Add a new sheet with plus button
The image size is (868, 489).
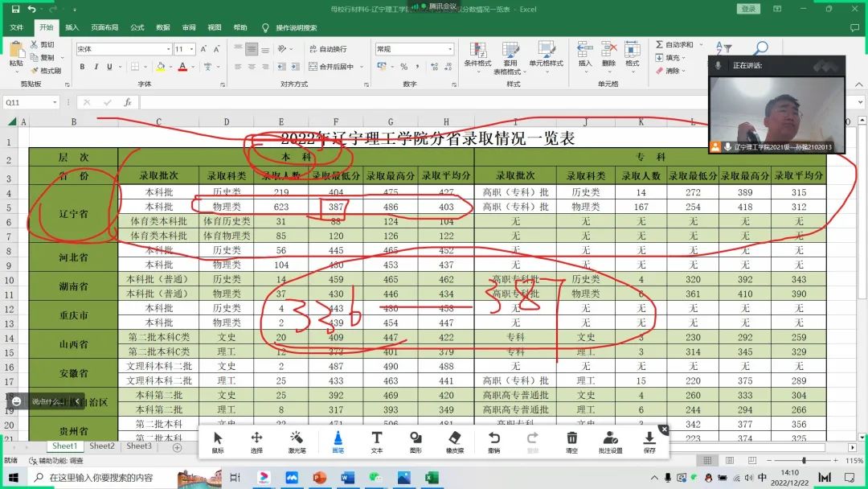[177, 447]
